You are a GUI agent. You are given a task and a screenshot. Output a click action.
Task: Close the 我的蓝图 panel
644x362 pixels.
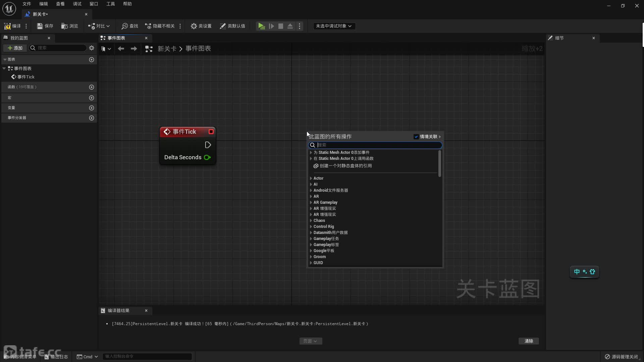(x=49, y=38)
